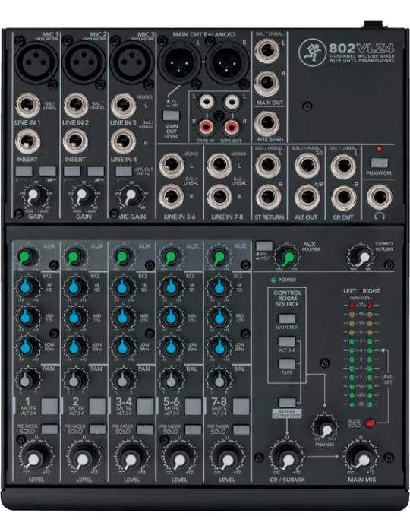Click the AUX MASTER knob
The image size is (410, 532).
coord(287,257)
